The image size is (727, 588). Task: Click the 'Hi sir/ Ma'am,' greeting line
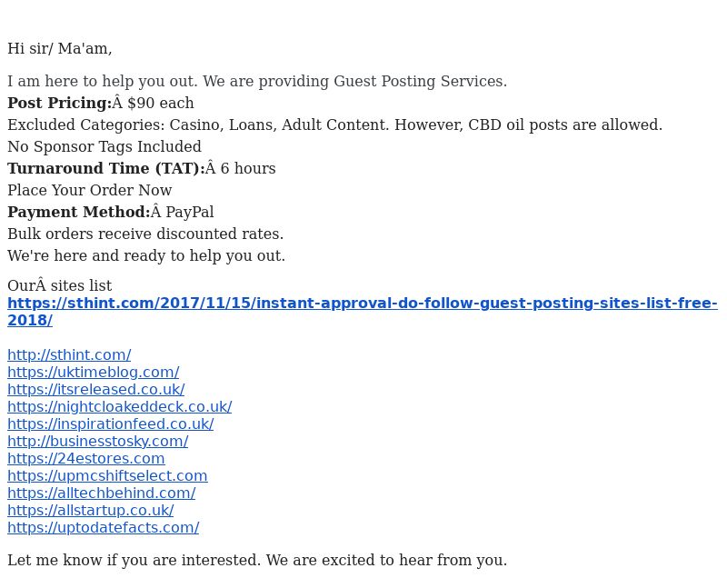click(59, 48)
